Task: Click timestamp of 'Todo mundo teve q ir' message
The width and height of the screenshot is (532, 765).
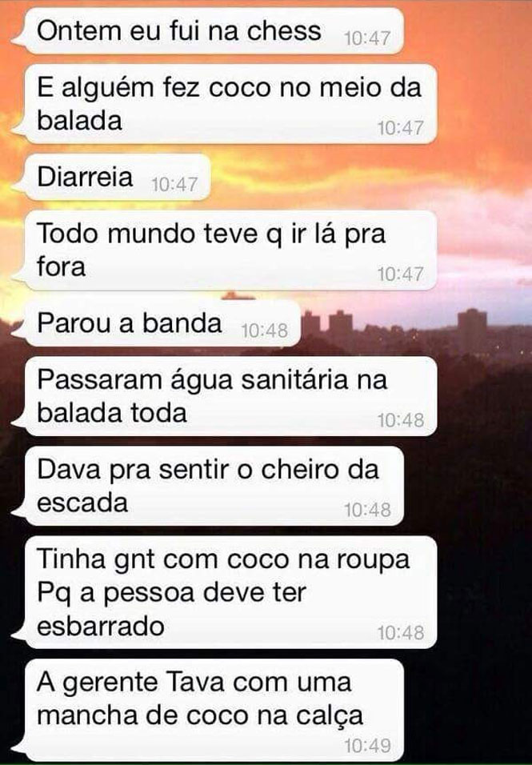Action: click(400, 274)
